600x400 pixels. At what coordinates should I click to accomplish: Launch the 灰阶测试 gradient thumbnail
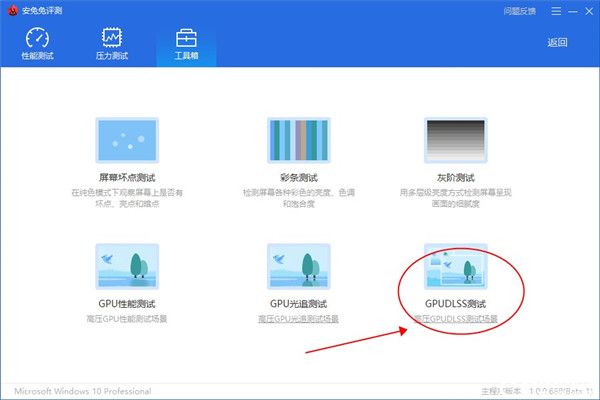[455, 140]
